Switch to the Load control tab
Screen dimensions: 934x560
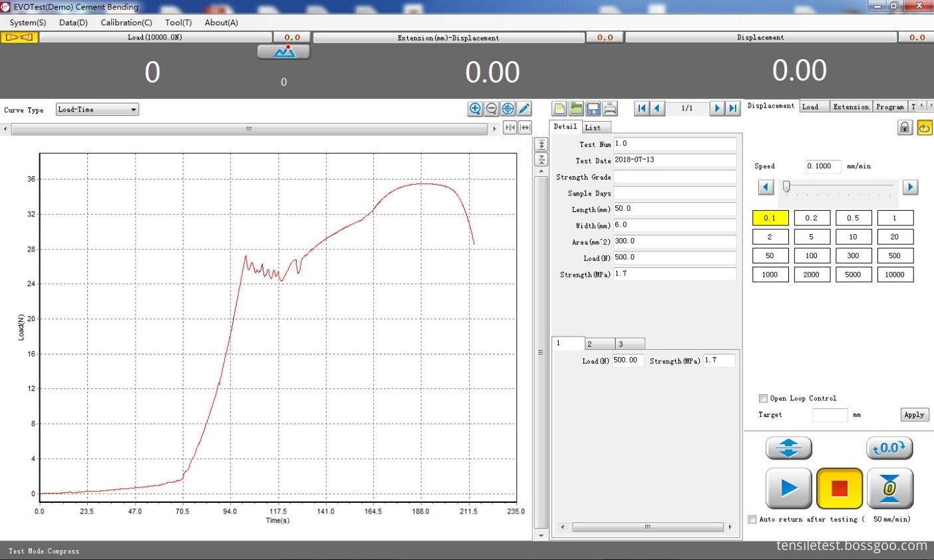(814, 106)
